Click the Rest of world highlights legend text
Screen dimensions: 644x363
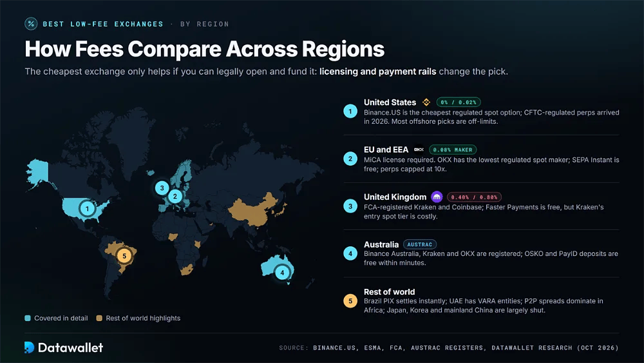point(143,319)
